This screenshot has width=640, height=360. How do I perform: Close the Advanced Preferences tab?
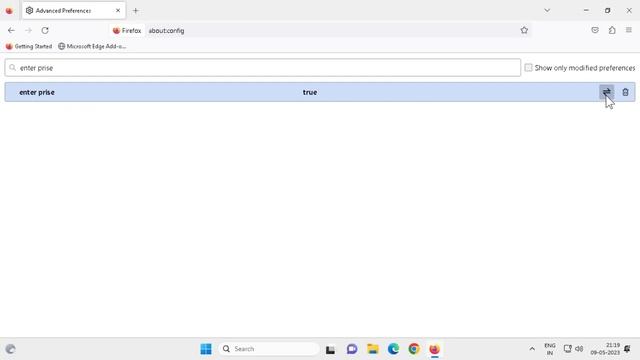(x=118, y=11)
